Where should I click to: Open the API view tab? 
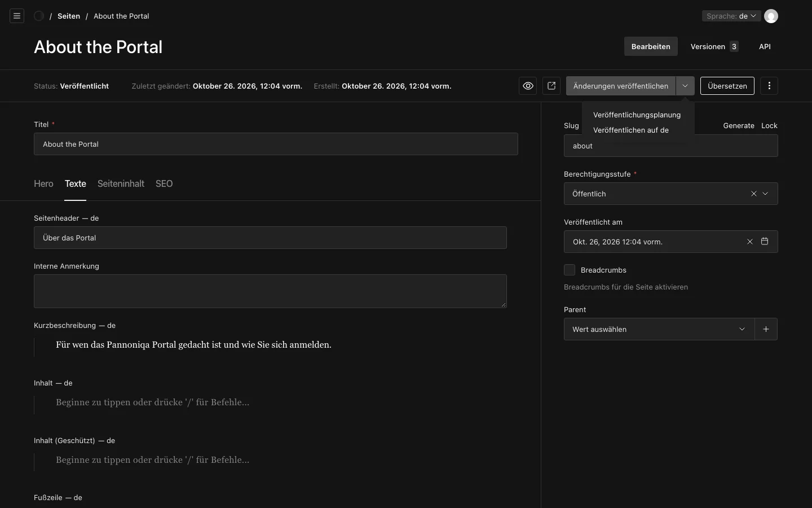tap(765, 46)
